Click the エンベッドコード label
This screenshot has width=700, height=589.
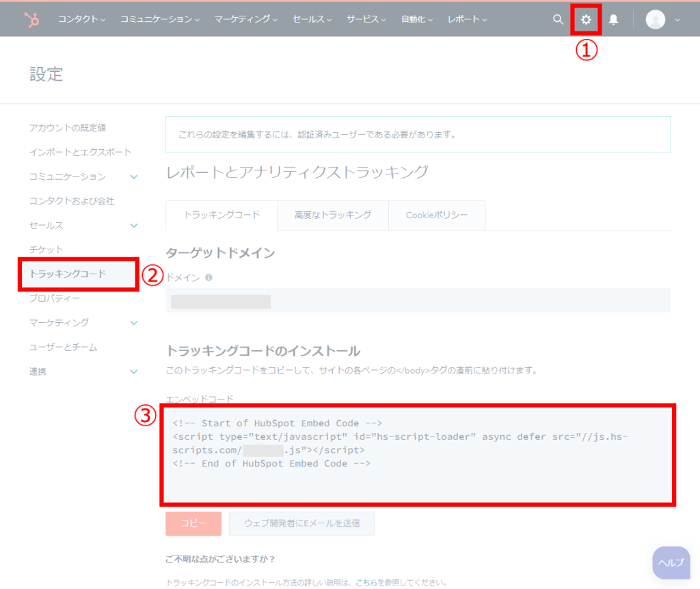click(x=200, y=399)
